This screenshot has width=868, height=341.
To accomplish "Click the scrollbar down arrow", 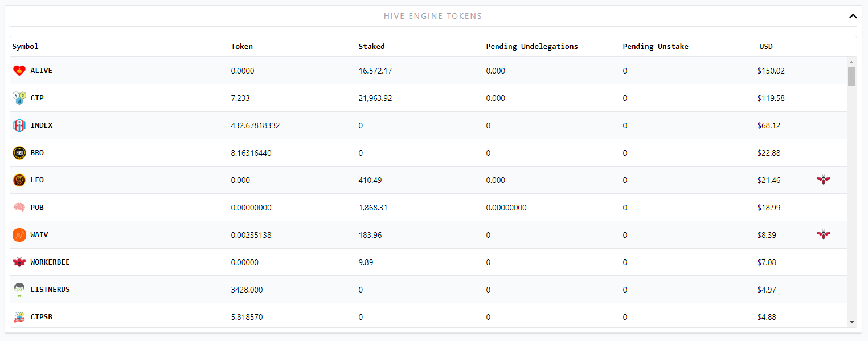I will click(x=851, y=322).
